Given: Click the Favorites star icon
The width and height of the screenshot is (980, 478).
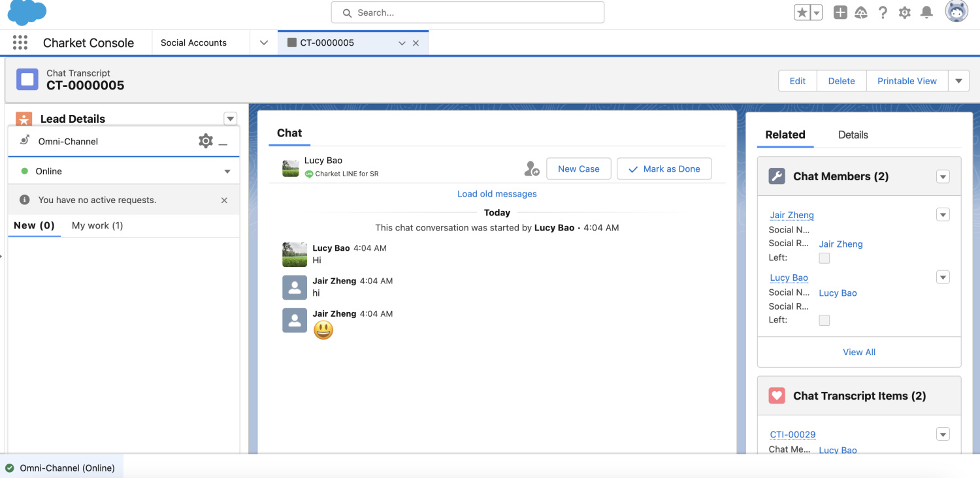Looking at the screenshot, I should pyautogui.click(x=802, y=12).
